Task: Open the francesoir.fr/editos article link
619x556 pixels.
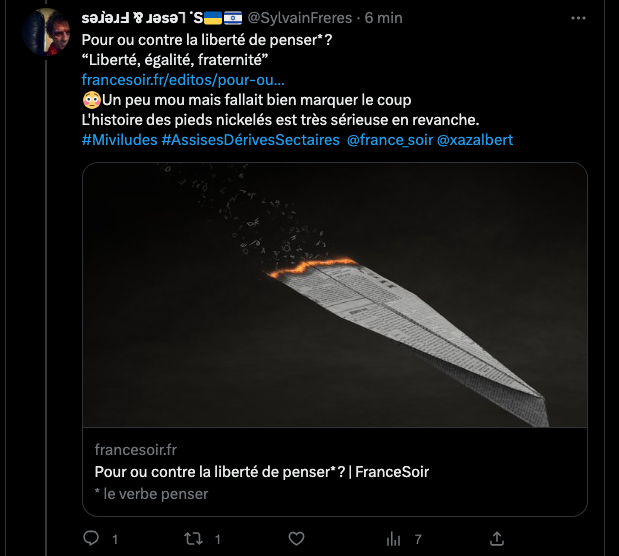Action: click(183, 80)
